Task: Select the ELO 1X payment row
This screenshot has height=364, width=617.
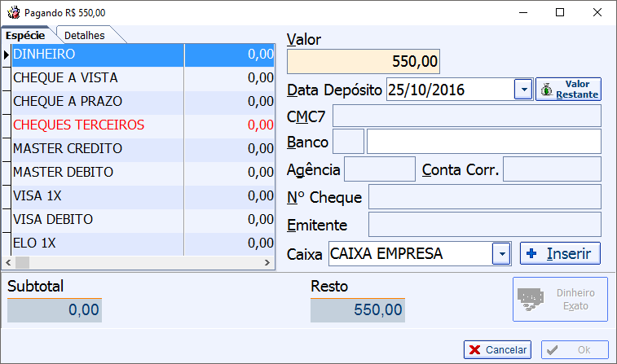Action: 143,243
